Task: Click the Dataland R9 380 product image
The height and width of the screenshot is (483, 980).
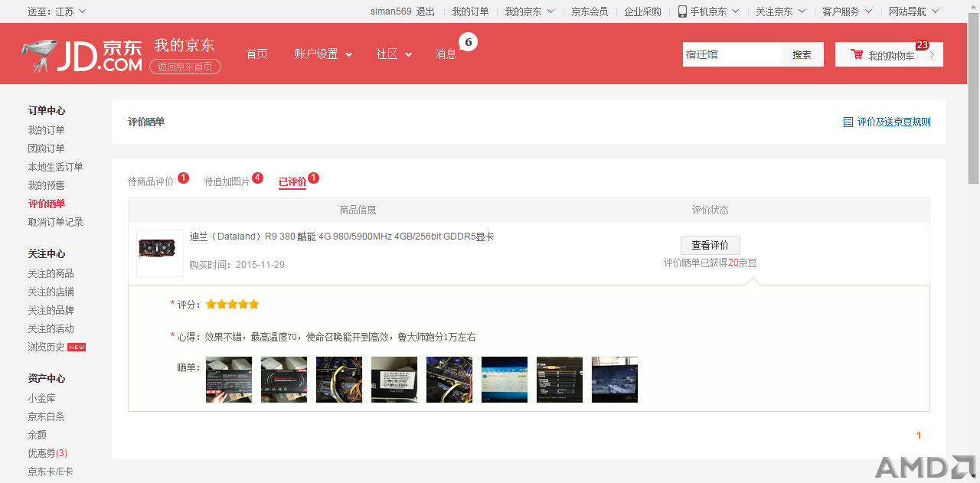Action: click(x=160, y=253)
